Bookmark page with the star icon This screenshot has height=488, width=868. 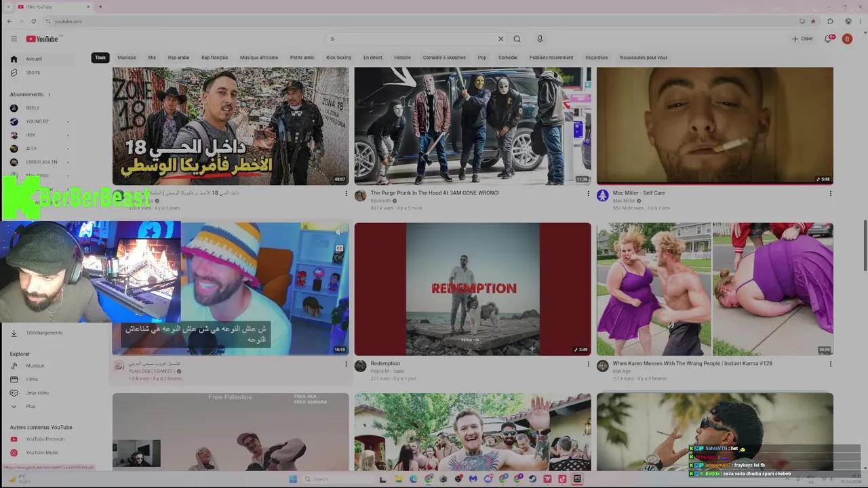[x=813, y=21]
